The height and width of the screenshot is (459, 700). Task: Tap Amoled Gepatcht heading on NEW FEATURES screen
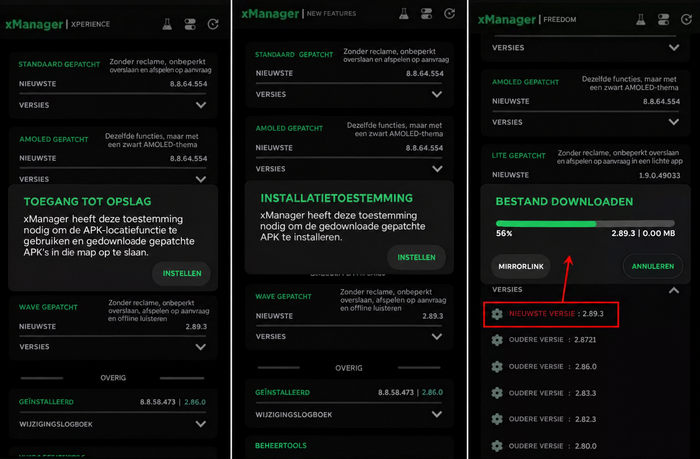click(x=289, y=128)
